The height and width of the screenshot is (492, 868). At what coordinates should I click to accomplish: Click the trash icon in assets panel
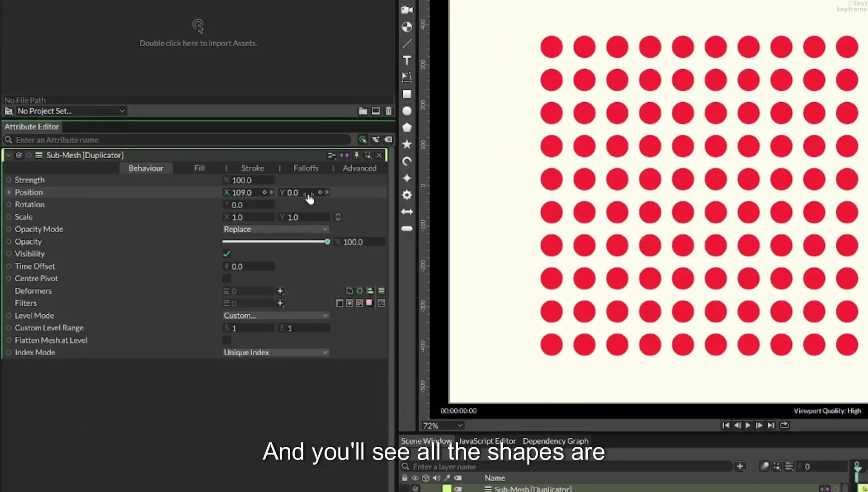389,111
